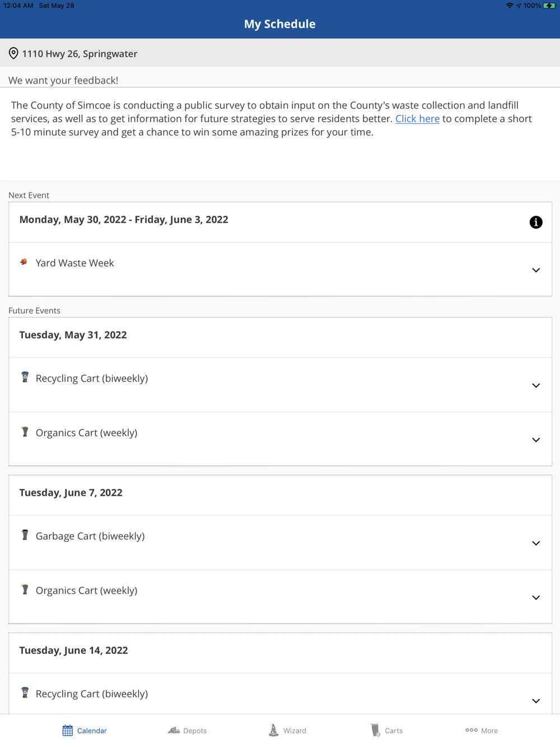Tap May 31 Recycling Cart bin icon

click(x=25, y=377)
